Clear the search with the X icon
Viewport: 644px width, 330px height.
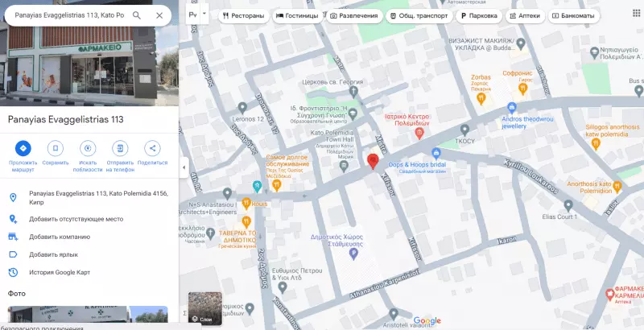point(159,15)
